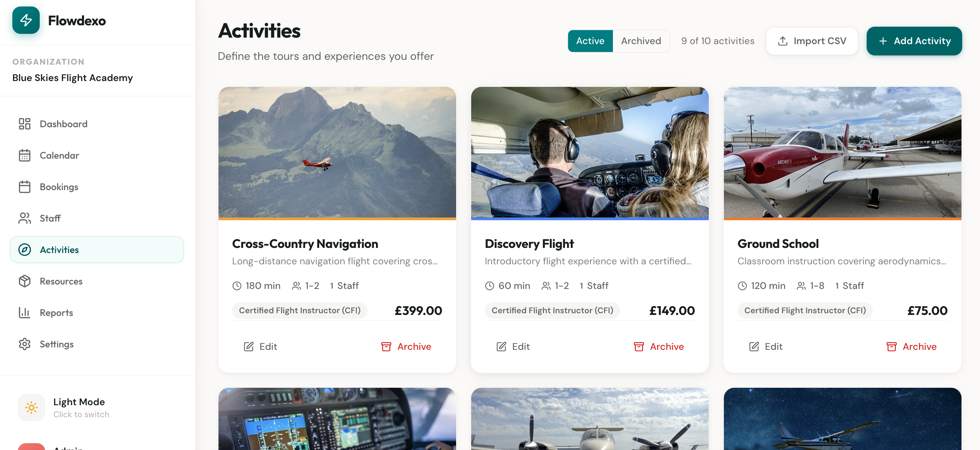Viewport: 980px width, 450px height.
Task: Open Resources box icon in sidebar
Action: coord(25,281)
